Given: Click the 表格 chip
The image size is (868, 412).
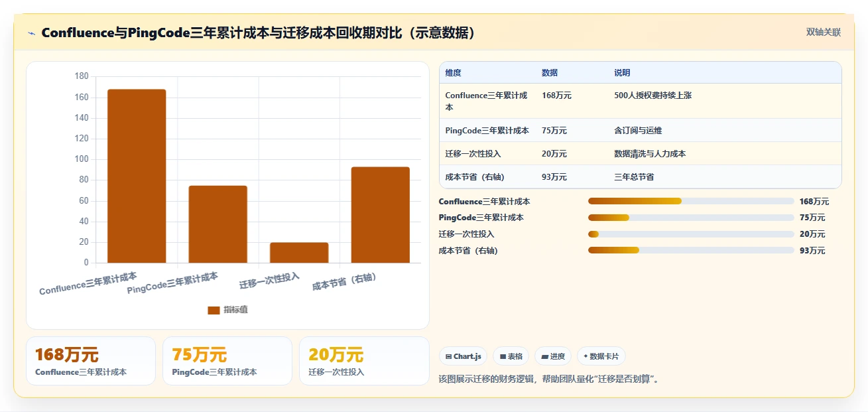Looking at the screenshot, I should point(511,356).
